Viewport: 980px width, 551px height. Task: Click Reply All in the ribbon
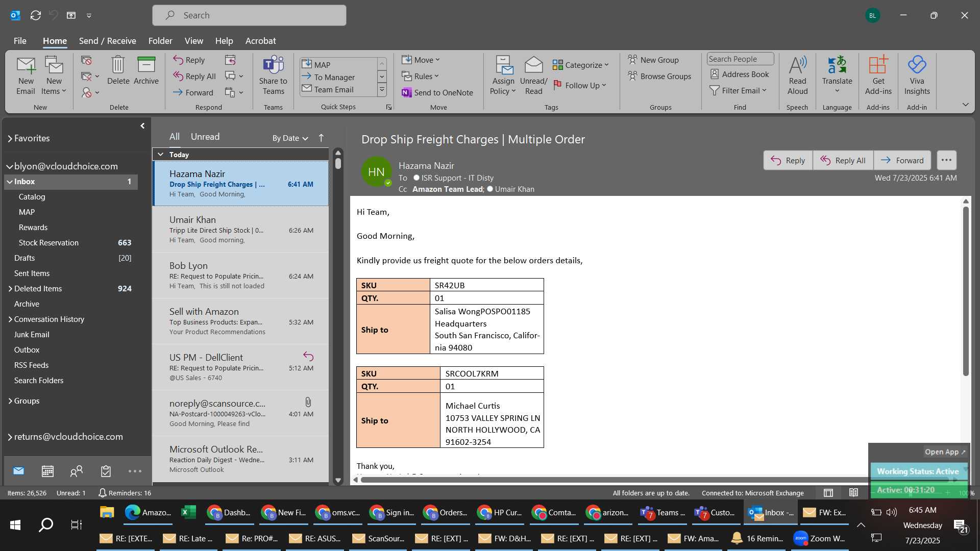tap(194, 76)
